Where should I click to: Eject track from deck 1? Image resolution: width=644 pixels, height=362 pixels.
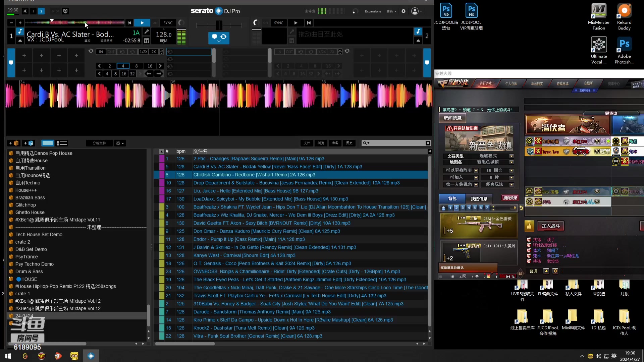20,41
